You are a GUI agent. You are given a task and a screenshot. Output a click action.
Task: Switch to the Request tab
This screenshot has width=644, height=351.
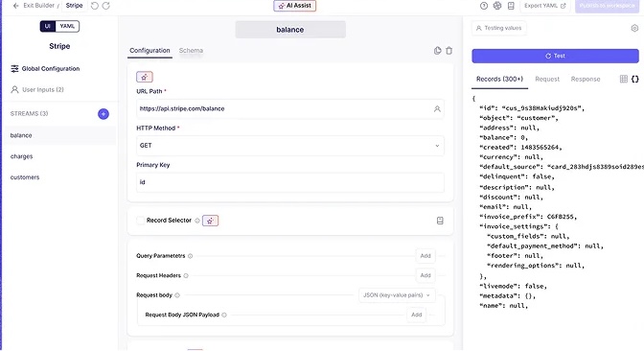coord(547,79)
